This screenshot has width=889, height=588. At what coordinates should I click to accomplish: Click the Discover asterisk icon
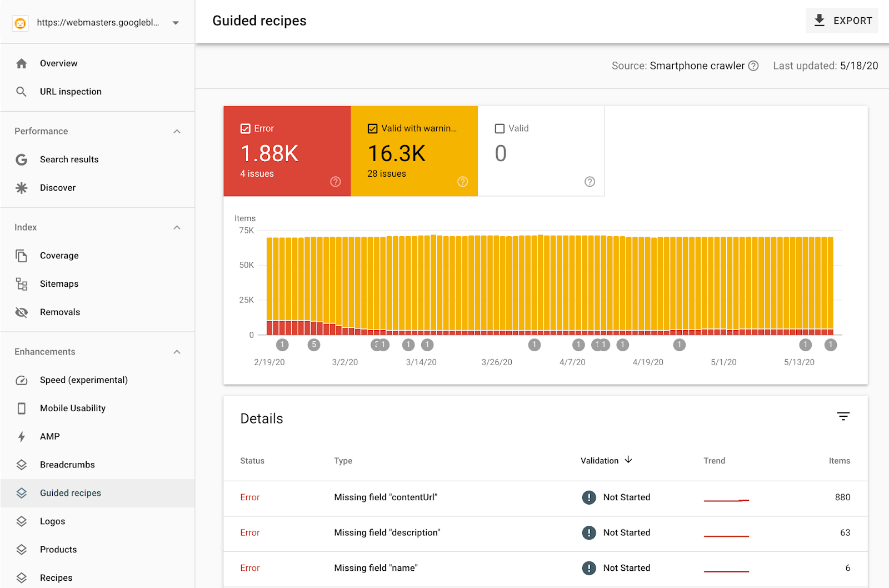(x=21, y=188)
